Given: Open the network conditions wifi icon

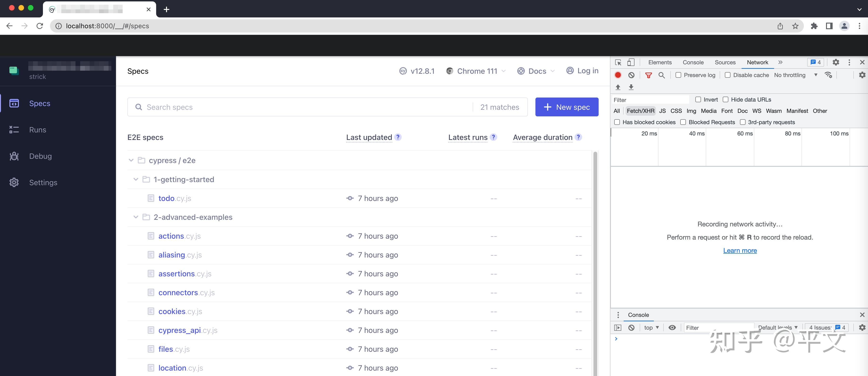Looking at the screenshot, I should pos(828,75).
